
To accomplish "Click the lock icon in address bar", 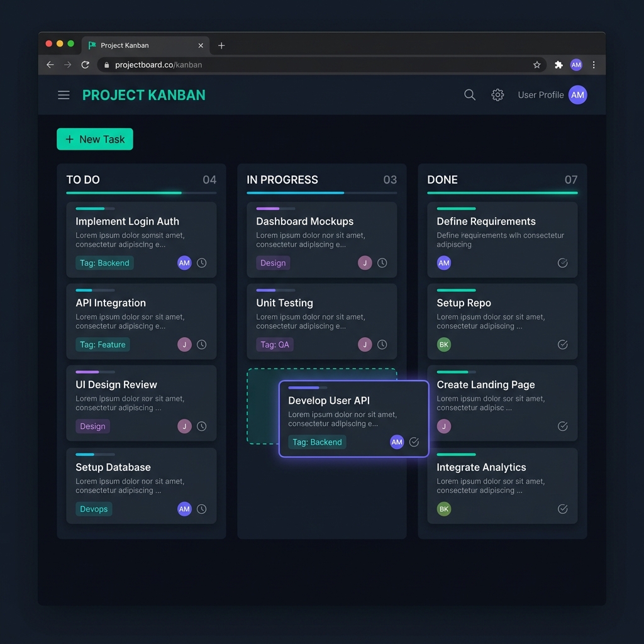I will point(107,65).
